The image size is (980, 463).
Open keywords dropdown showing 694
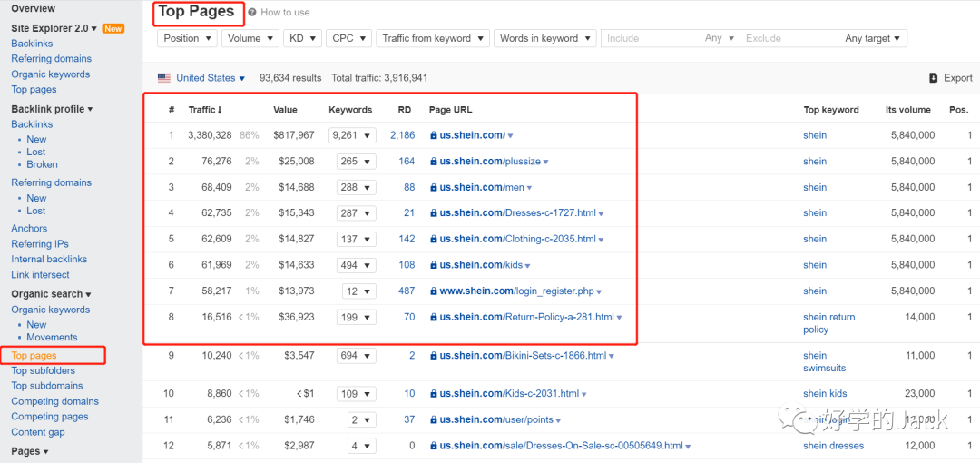pyautogui.click(x=357, y=355)
